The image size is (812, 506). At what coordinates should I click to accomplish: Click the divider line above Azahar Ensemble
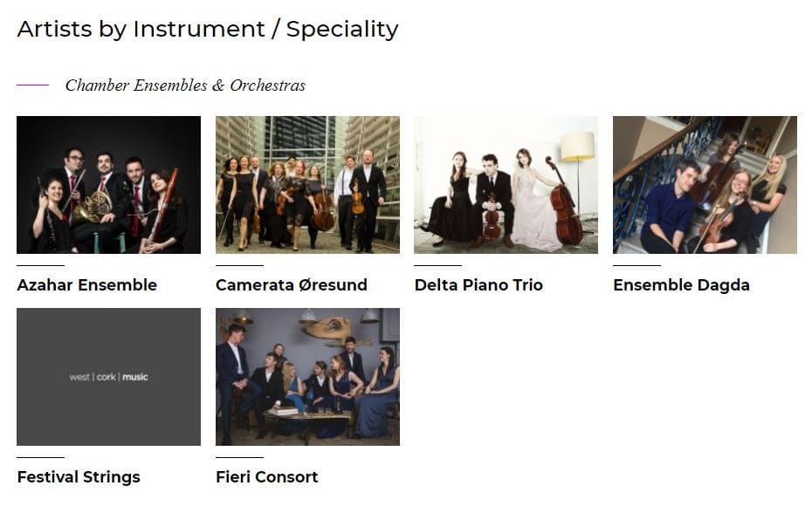pyautogui.click(x=40, y=265)
